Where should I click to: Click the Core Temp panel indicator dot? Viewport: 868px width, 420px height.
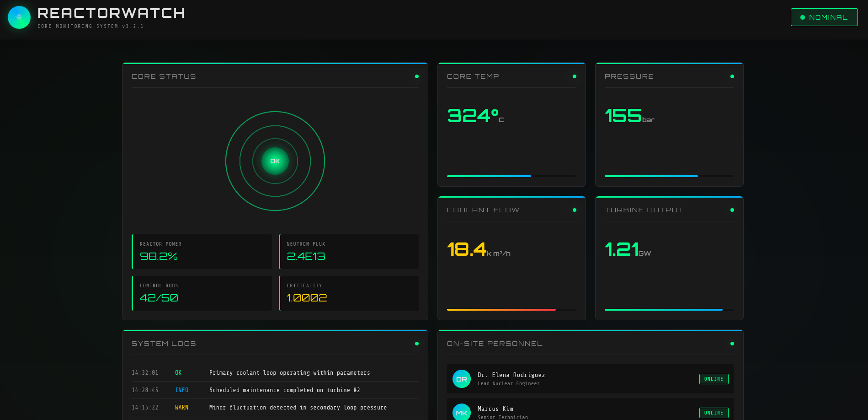[575, 76]
